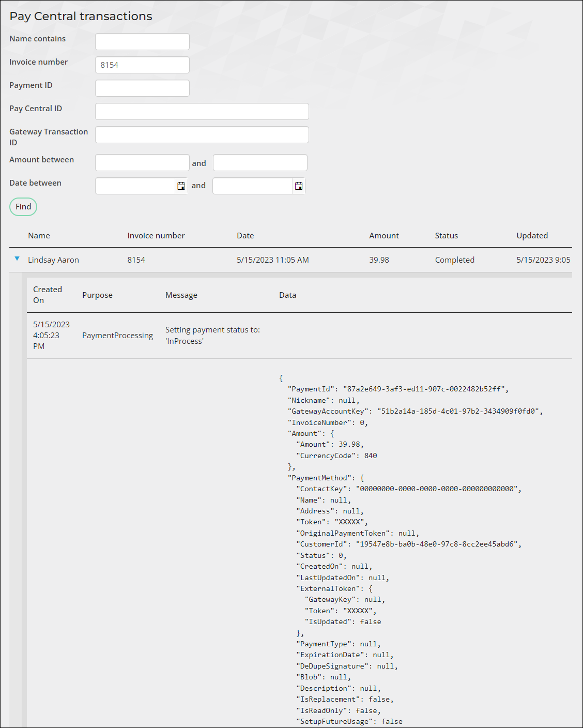Viewport: 583px width, 728px height.
Task: Sort by the Date column header
Action: point(246,236)
